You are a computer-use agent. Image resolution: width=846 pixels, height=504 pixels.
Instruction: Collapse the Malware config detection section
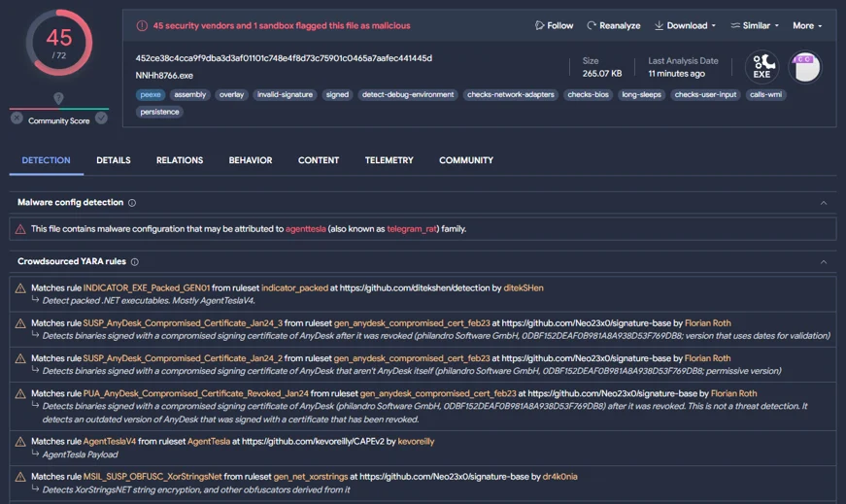click(824, 203)
